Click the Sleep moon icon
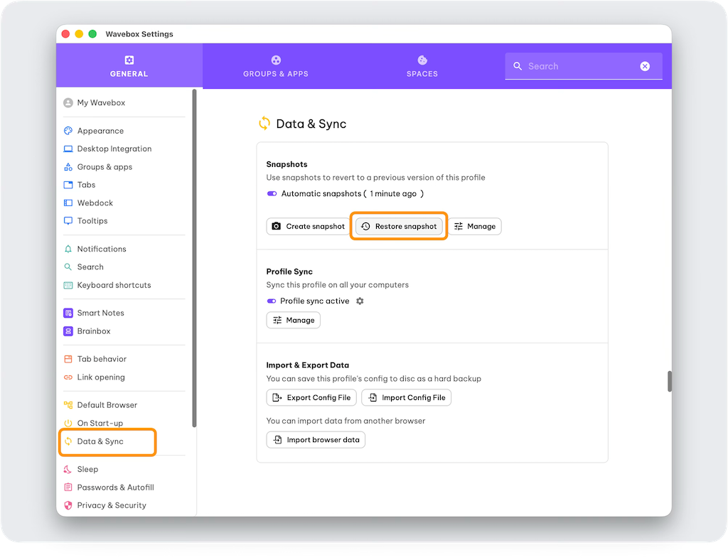 pyautogui.click(x=68, y=470)
